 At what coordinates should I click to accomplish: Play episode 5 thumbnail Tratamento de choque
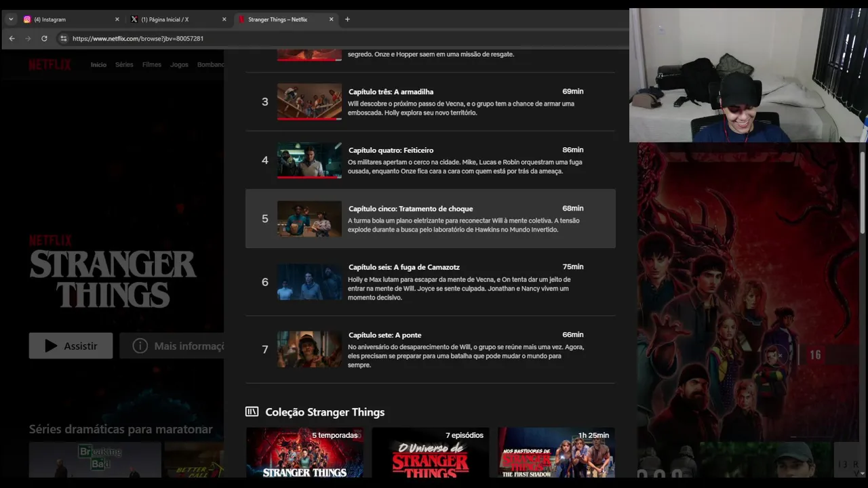[x=309, y=218]
